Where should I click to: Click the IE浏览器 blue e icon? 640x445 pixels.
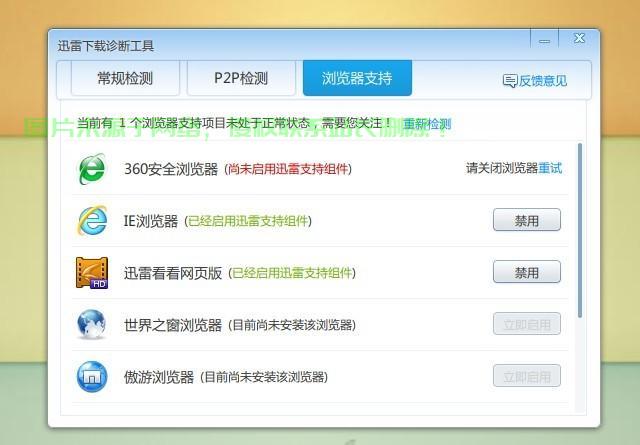pyautogui.click(x=92, y=220)
